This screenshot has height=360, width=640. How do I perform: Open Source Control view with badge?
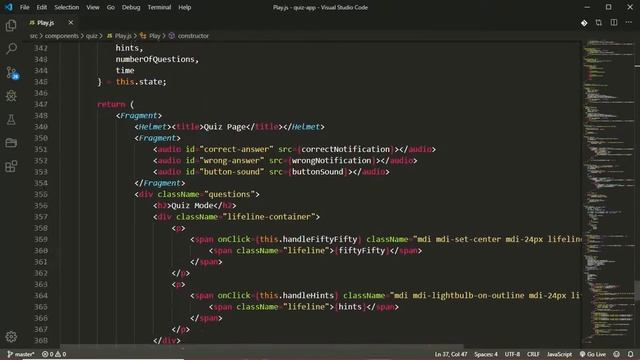(12, 73)
